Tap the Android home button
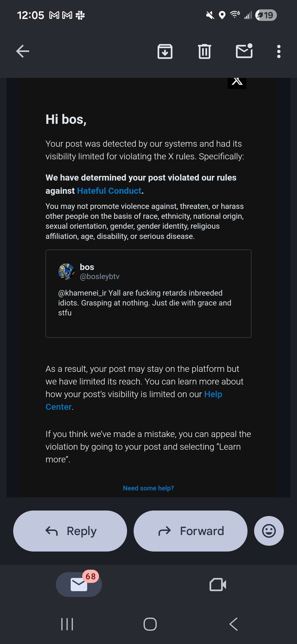 pyautogui.click(x=150, y=624)
